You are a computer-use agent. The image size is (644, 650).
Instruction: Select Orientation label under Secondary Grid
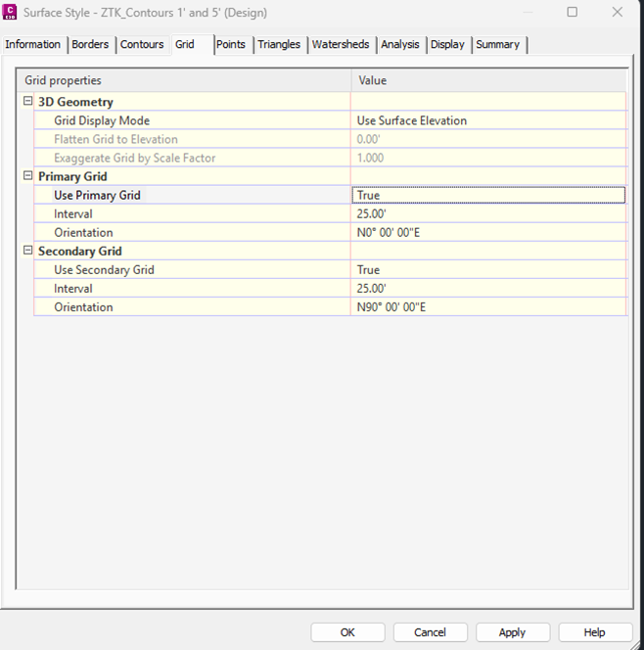pyautogui.click(x=83, y=307)
